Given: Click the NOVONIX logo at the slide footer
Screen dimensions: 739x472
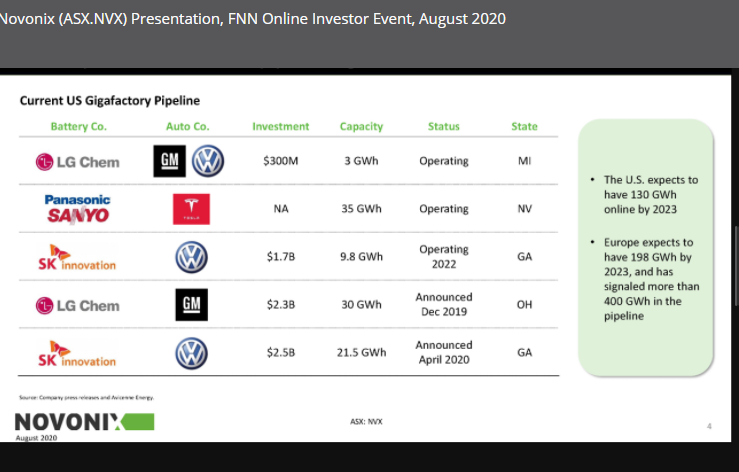Looking at the screenshot, I should [84, 422].
